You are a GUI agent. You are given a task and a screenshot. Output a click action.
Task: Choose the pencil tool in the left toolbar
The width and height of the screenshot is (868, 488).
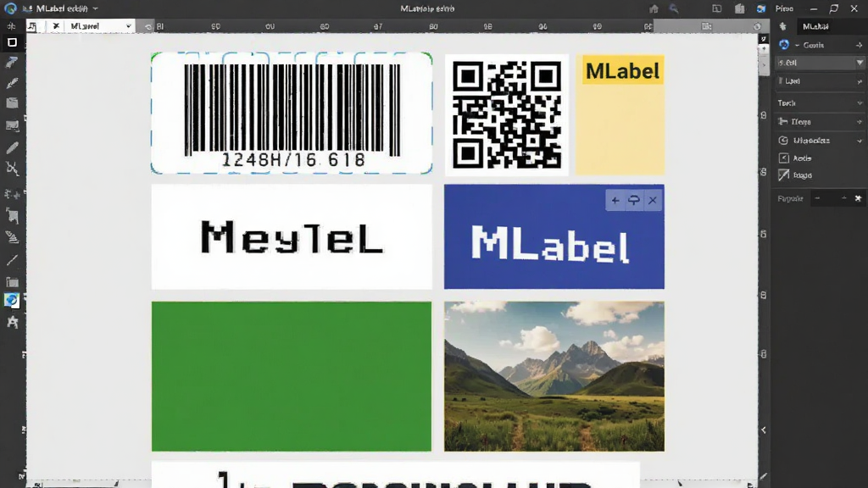[x=12, y=147]
